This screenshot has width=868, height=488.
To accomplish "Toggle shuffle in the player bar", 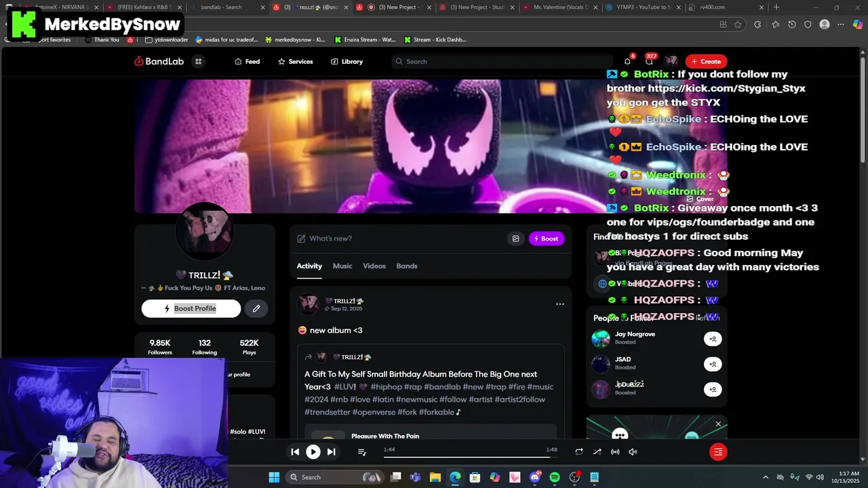I will pos(597,452).
